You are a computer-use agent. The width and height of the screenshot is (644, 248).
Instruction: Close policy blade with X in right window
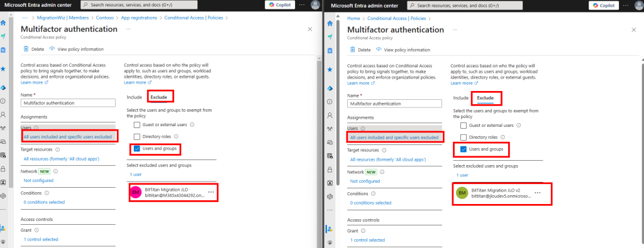click(633, 30)
